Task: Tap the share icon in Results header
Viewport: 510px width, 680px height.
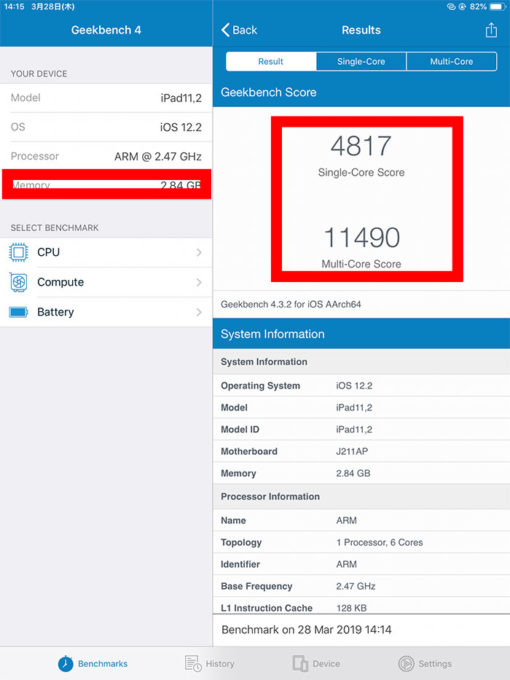Action: (x=491, y=30)
